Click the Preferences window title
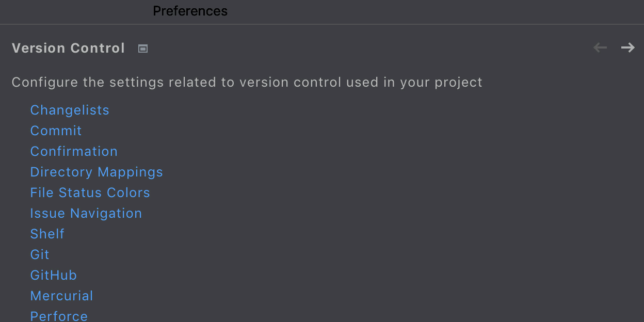The image size is (644, 322). point(190,11)
